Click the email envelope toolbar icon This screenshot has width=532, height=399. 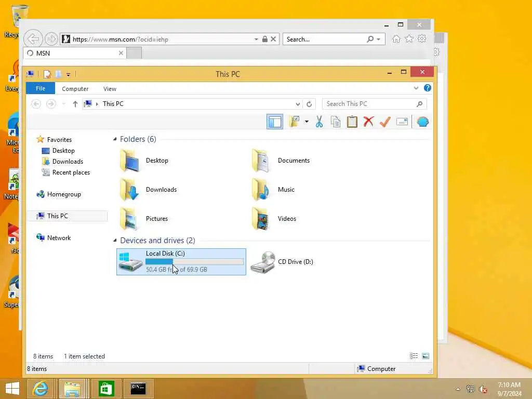[x=402, y=122]
